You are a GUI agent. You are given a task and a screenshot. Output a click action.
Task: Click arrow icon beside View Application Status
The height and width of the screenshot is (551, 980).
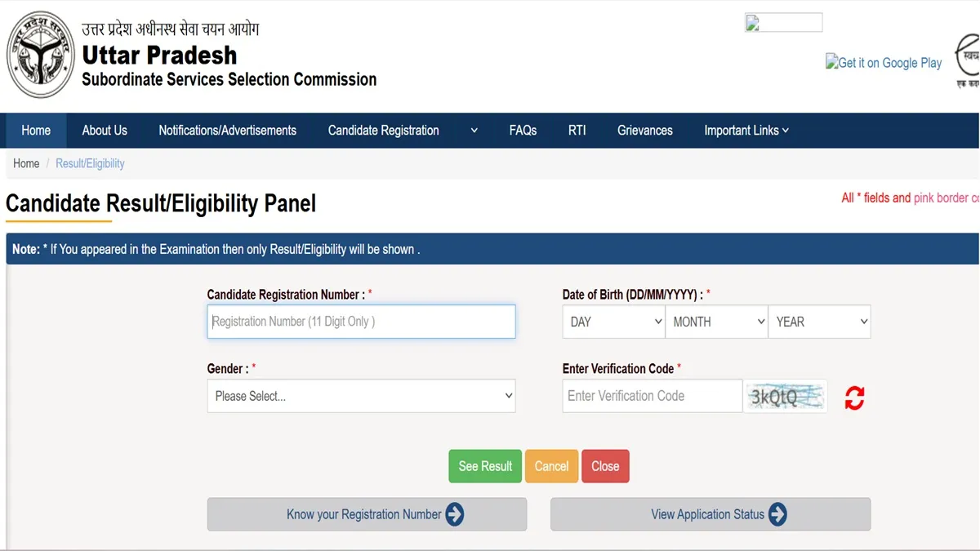[777, 514]
